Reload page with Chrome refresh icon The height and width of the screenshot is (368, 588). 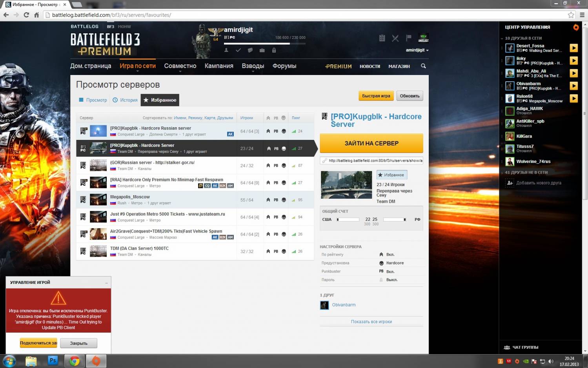(x=26, y=15)
